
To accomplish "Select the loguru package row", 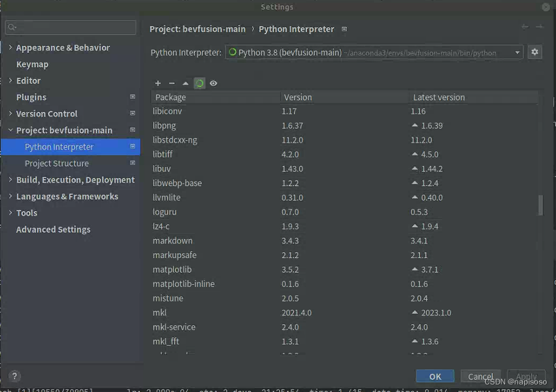I will click(x=344, y=212).
